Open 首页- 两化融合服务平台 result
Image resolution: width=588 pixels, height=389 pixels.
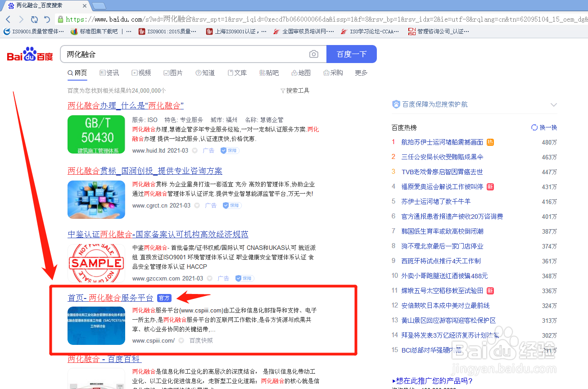click(110, 298)
